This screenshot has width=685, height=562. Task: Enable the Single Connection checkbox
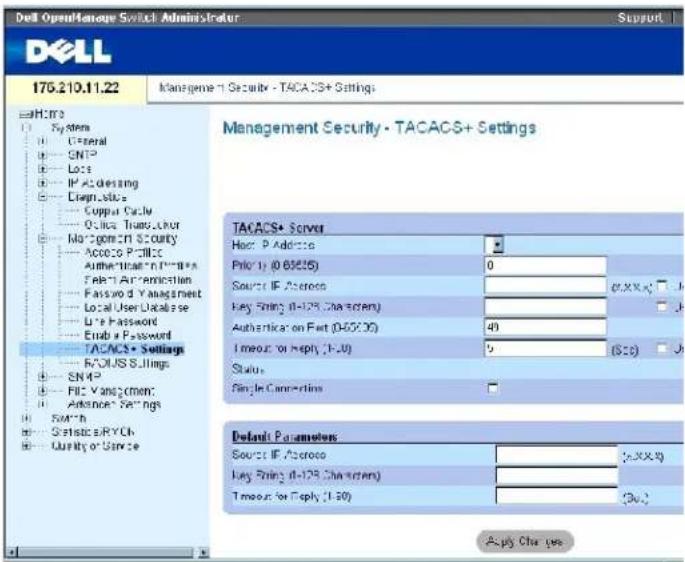pyautogui.click(x=492, y=388)
